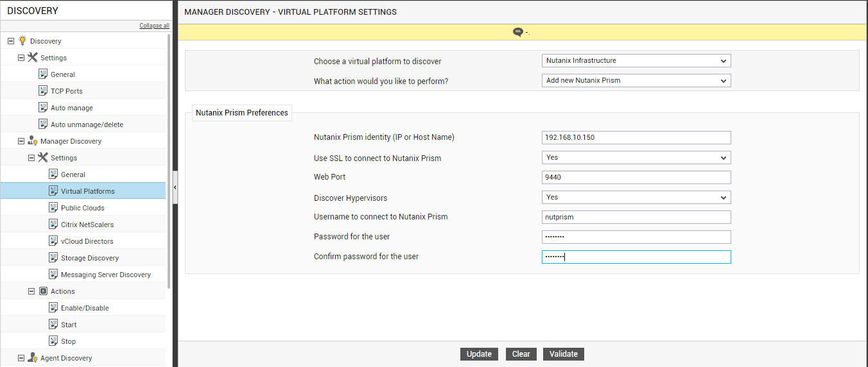Image resolution: width=868 pixels, height=367 pixels.
Task: Click the Update button
Action: [479, 354]
